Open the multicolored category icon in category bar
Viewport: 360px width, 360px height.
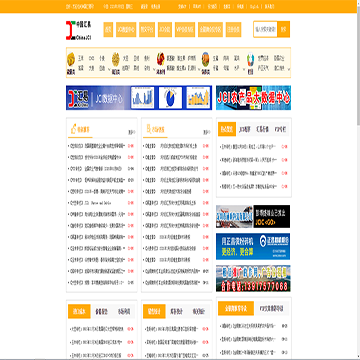(250, 60)
